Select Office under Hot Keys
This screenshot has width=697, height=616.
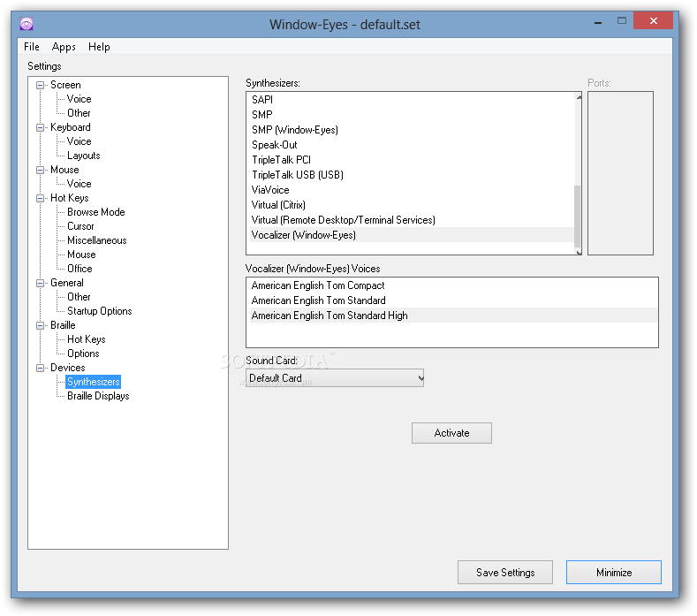click(x=80, y=269)
